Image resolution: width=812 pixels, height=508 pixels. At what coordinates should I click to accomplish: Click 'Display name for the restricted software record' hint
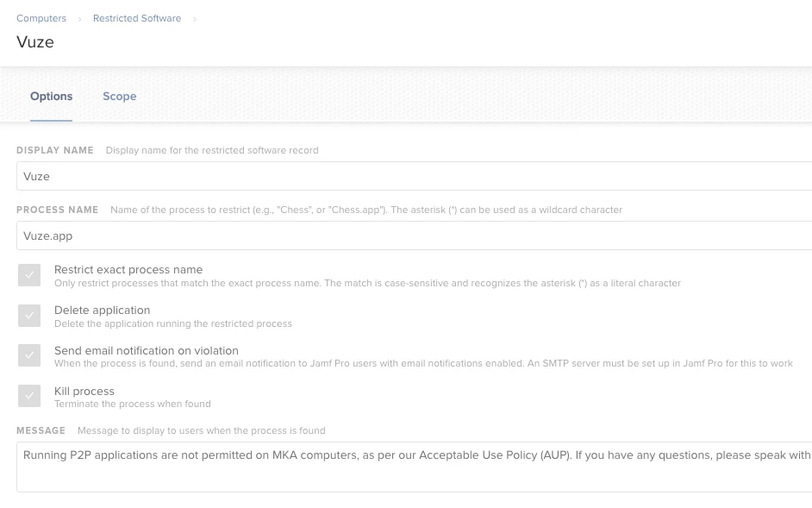point(212,150)
